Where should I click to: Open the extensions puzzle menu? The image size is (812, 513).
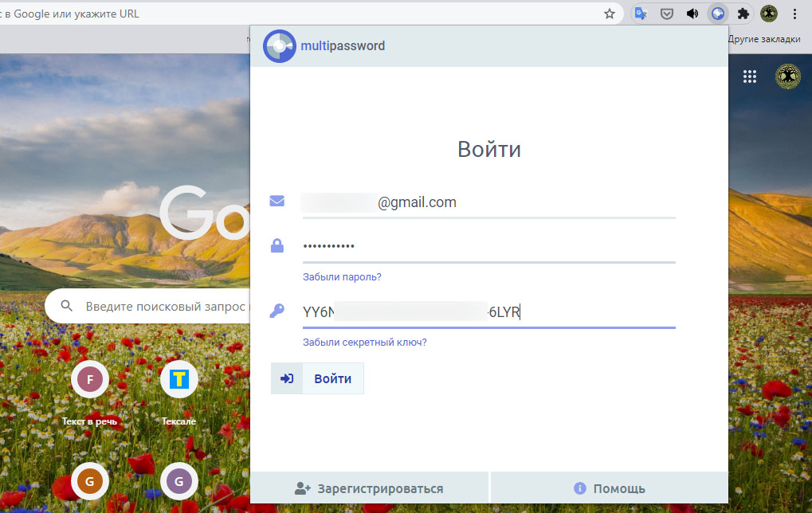point(743,14)
